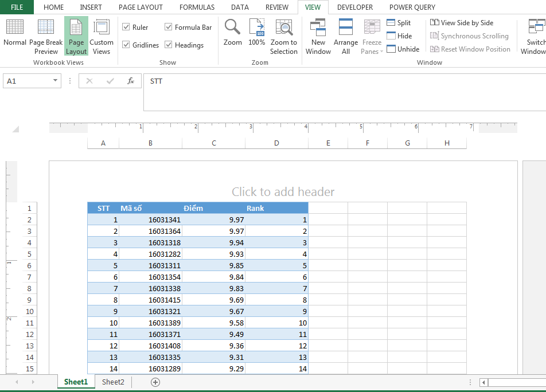Click the tab bar splitter dots
This screenshot has width=546, height=392.
point(470,383)
